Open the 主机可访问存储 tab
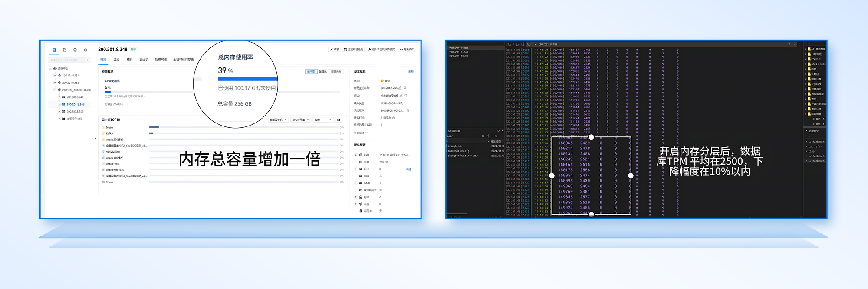This screenshot has width=868, height=289. [183, 60]
